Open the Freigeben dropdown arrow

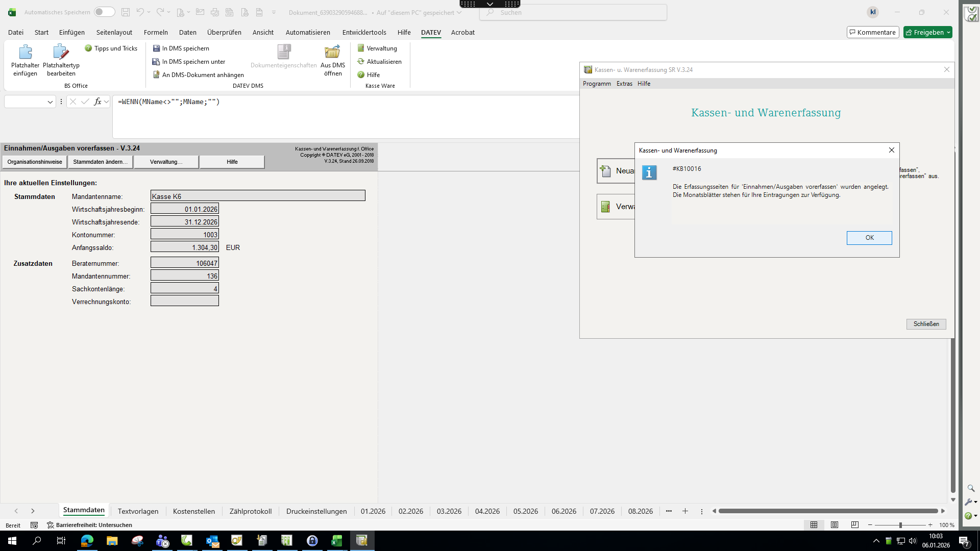[x=948, y=33]
